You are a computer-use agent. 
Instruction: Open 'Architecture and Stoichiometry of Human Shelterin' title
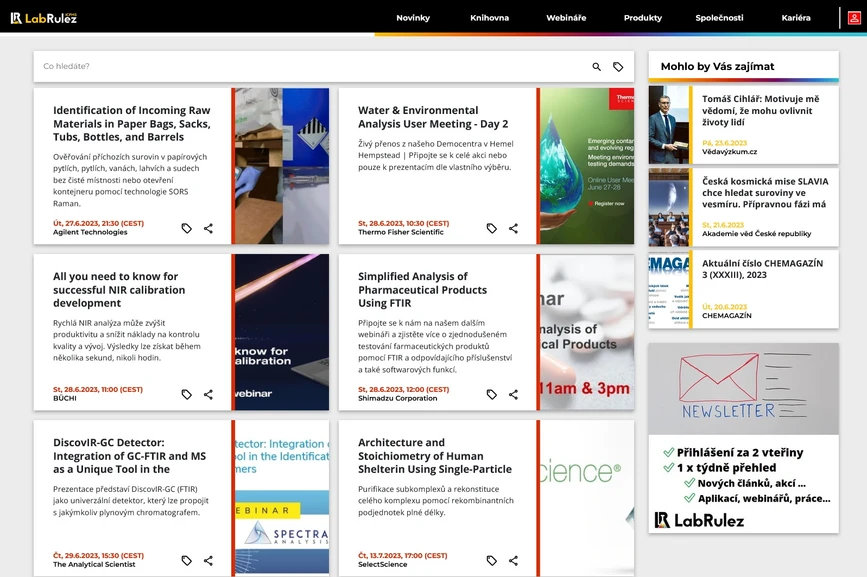click(x=435, y=456)
